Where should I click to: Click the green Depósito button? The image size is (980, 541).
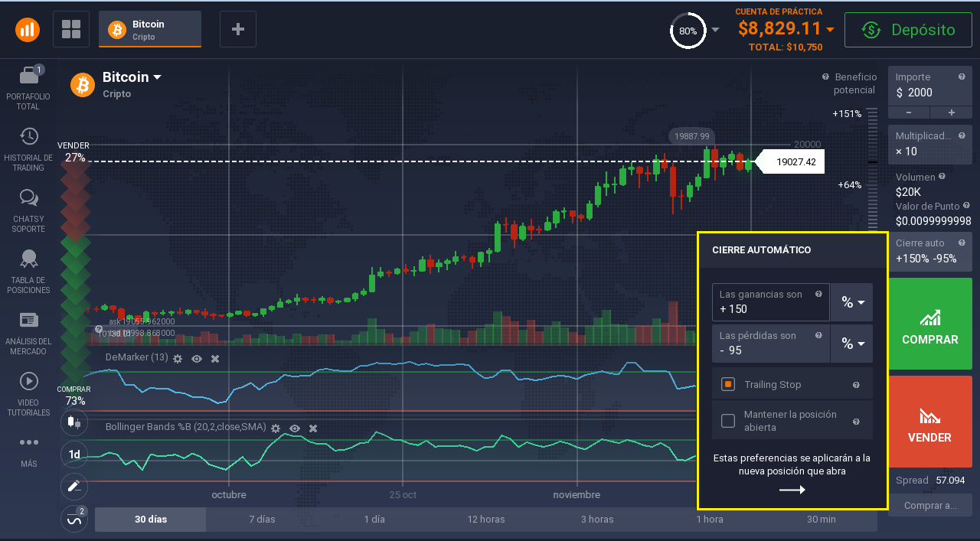coord(909,30)
